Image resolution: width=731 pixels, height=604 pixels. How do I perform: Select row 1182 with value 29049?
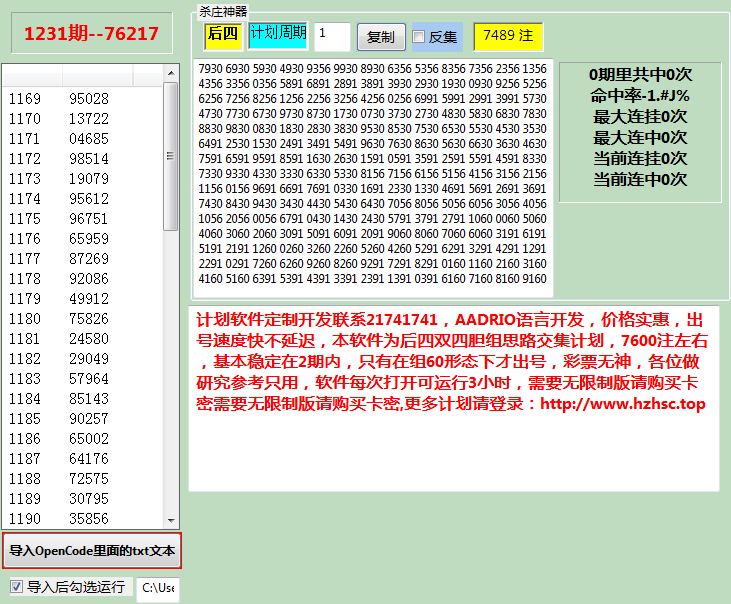[83, 359]
